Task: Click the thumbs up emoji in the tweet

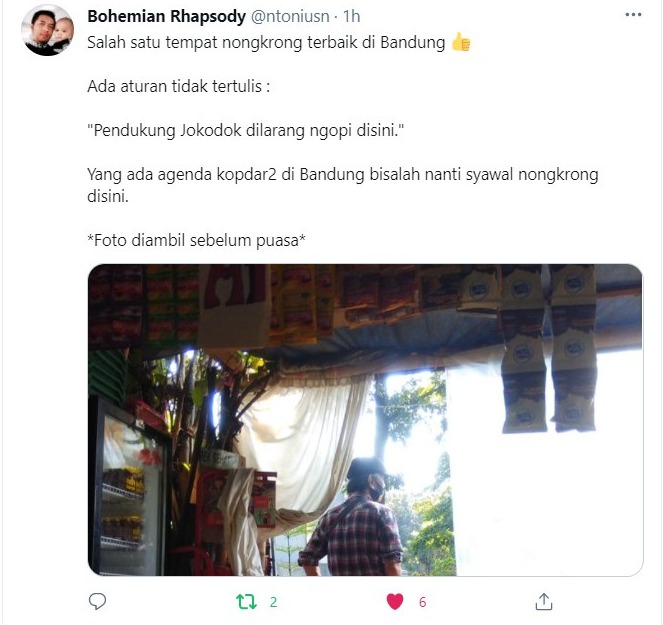Action: point(460,43)
